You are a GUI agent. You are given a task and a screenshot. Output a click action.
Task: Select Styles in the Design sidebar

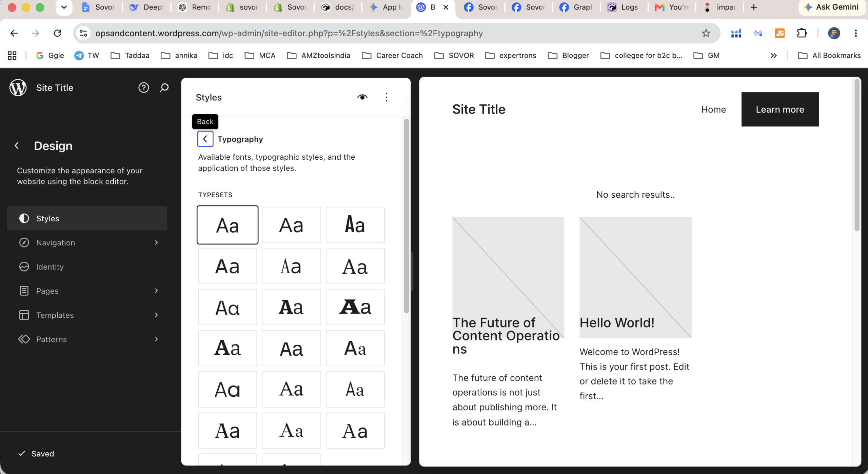point(87,218)
